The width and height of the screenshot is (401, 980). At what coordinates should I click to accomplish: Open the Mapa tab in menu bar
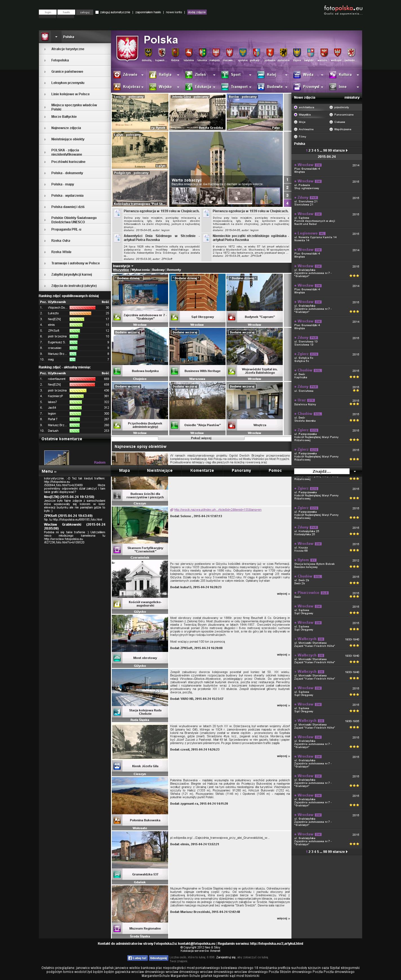click(x=124, y=471)
